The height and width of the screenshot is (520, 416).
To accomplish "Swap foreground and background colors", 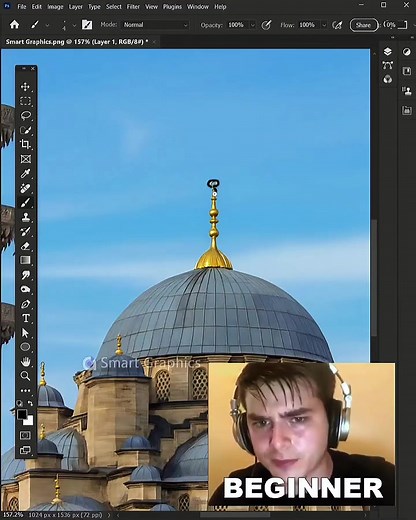I will [x=30, y=403].
